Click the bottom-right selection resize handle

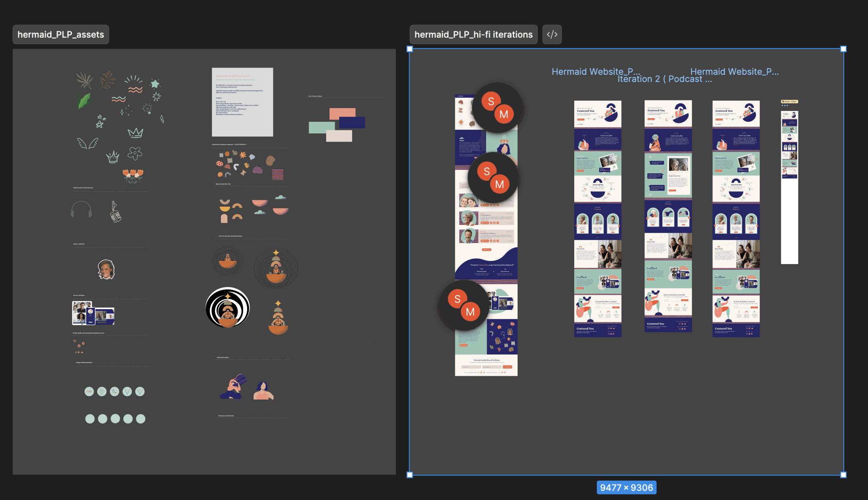coord(843,475)
